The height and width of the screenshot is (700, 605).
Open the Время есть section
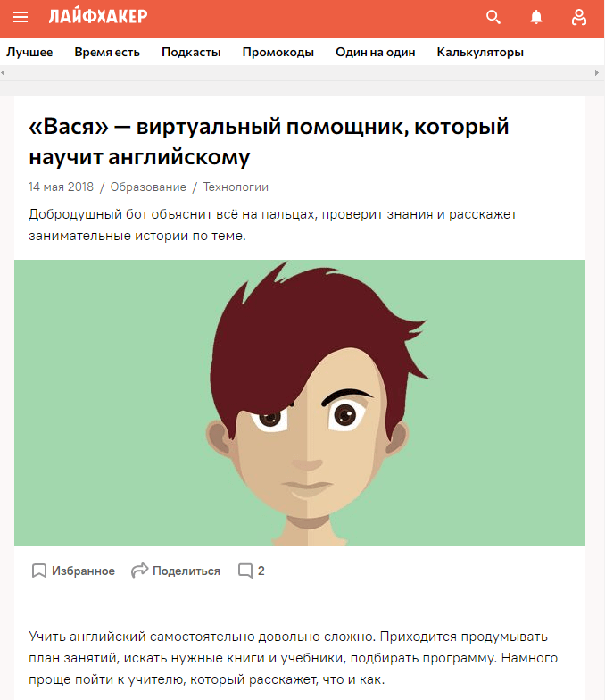107,52
